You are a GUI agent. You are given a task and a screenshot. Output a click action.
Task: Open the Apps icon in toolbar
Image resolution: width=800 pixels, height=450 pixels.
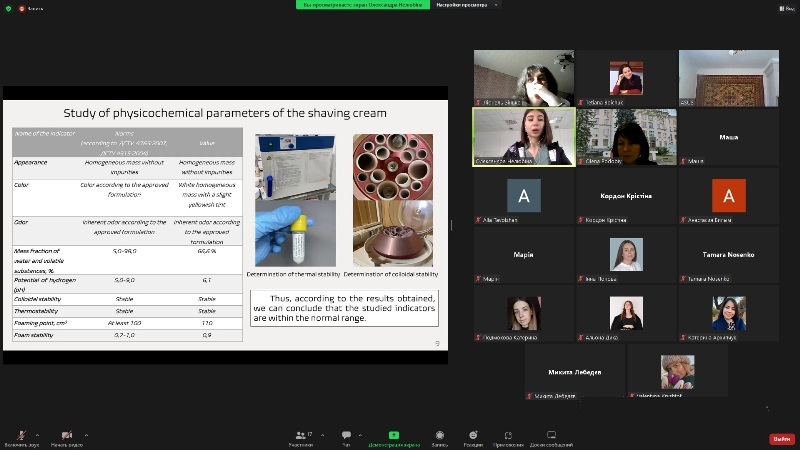pos(508,435)
